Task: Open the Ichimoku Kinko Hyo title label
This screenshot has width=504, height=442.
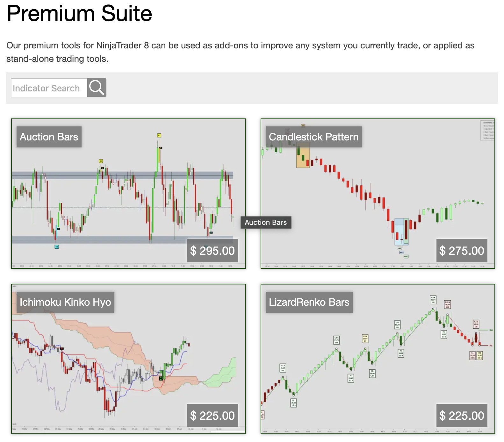Action: pyautogui.click(x=65, y=302)
